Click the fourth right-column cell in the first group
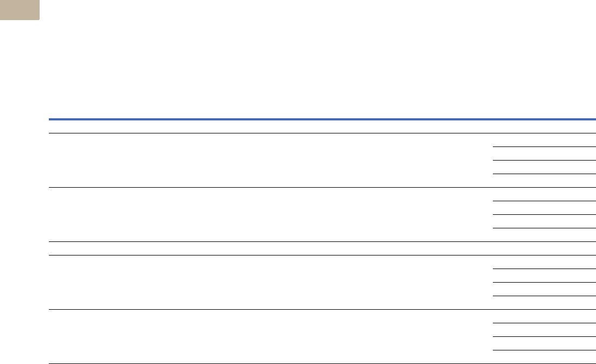The width and height of the screenshot is (596, 364). point(544,181)
